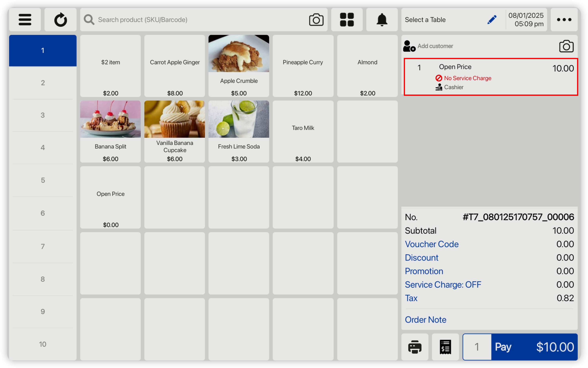
Task: Switch to category page 3
Action: [43, 115]
